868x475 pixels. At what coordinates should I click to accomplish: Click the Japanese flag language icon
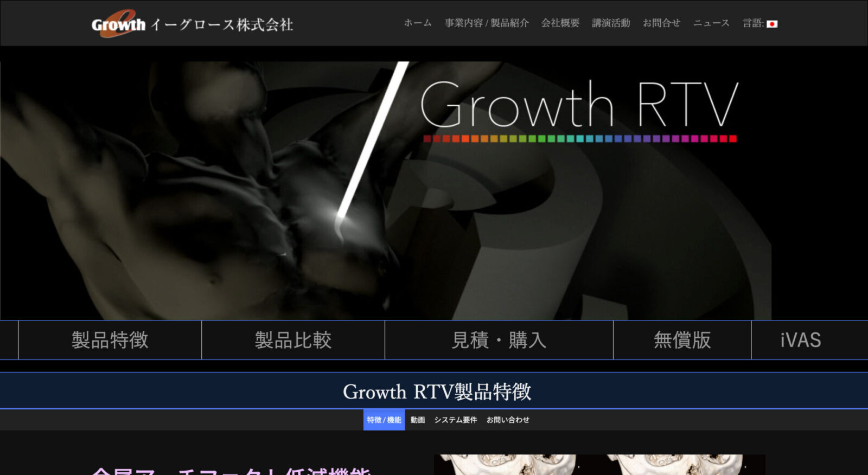772,24
